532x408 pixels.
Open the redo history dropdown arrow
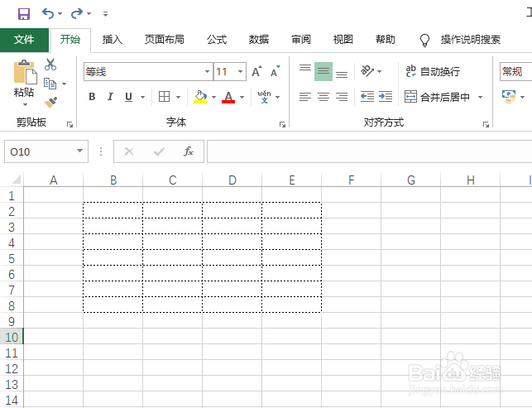[x=89, y=14]
